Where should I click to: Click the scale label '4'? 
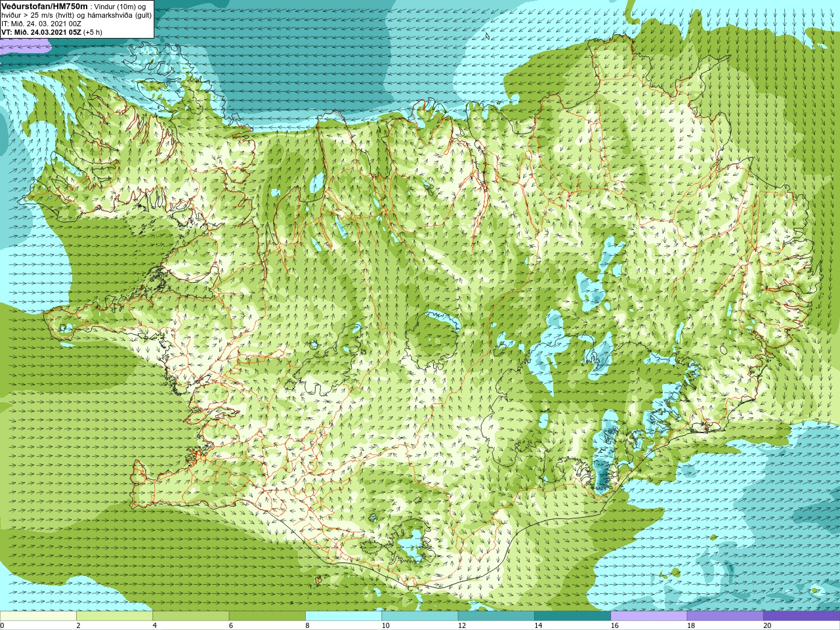[154, 625]
